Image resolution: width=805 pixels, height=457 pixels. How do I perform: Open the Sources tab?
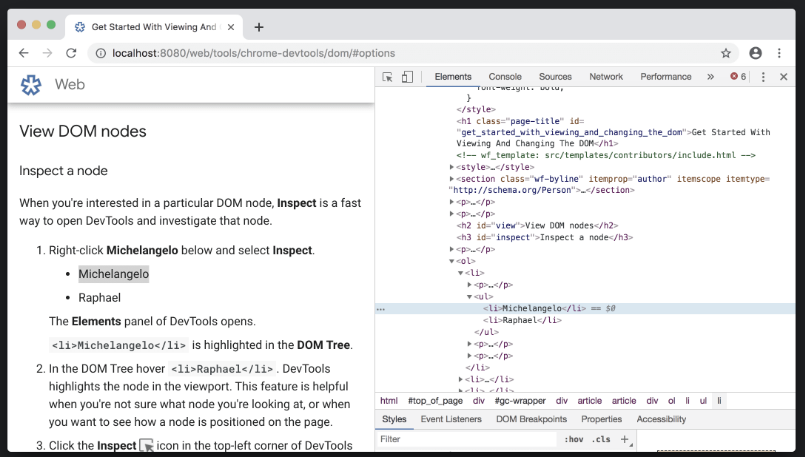coord(555,77)
